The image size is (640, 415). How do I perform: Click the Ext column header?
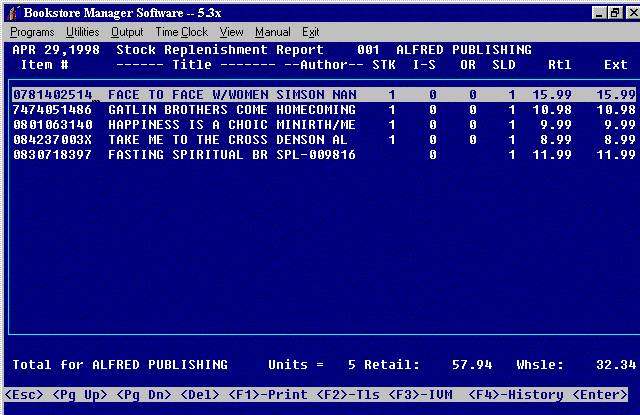[x=616, y=65]
